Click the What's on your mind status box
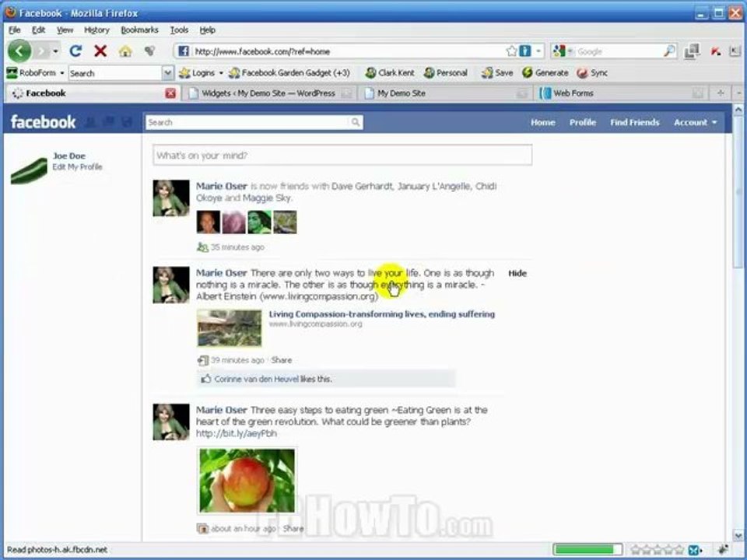This screenshot has height=560, width=747. pyautogui.click(x=342, y=156)
